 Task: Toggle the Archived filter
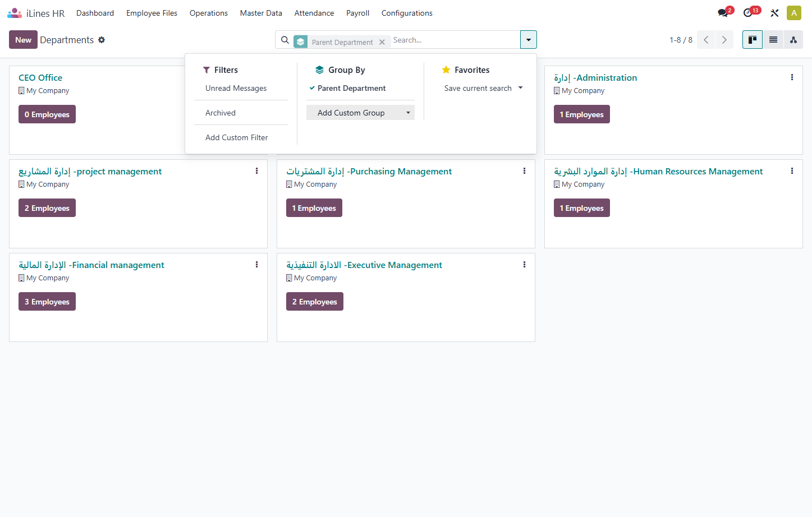(221, 113)
